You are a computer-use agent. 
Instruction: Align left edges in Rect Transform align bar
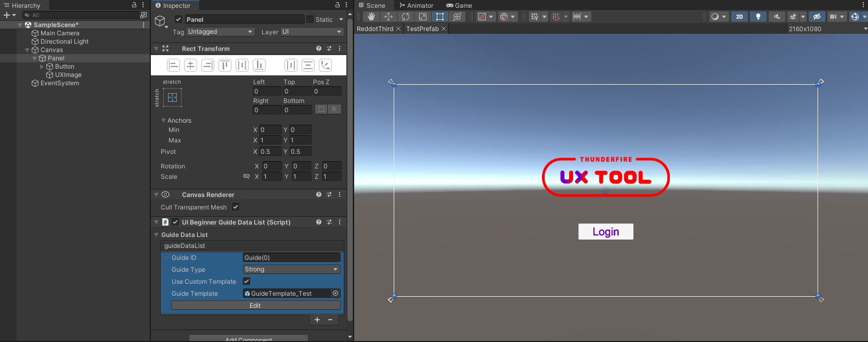[x=174, y=65]
